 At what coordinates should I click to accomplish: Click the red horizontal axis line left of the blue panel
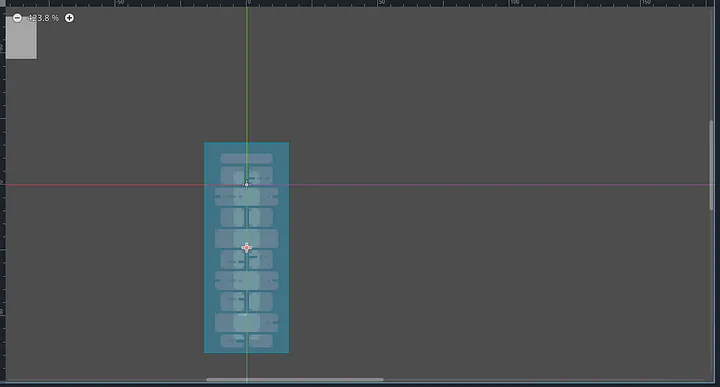(x=105, y=185)
